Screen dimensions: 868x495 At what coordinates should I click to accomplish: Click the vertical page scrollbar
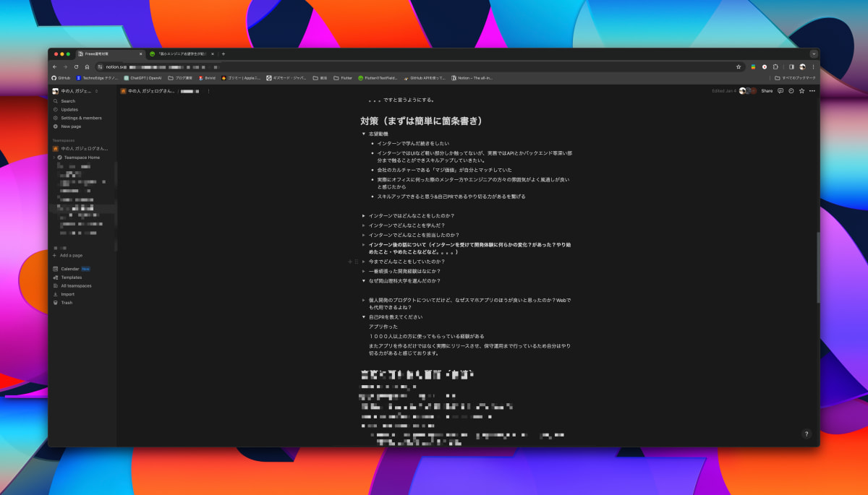817,267
